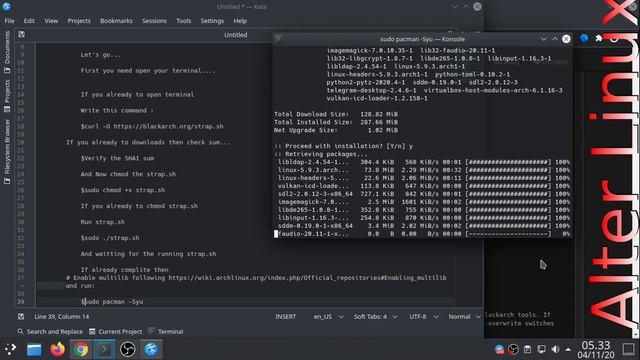640x360 pixels.
Task: Open the UTF-8 encoding dropdown
Action: [x=424, y=316]
